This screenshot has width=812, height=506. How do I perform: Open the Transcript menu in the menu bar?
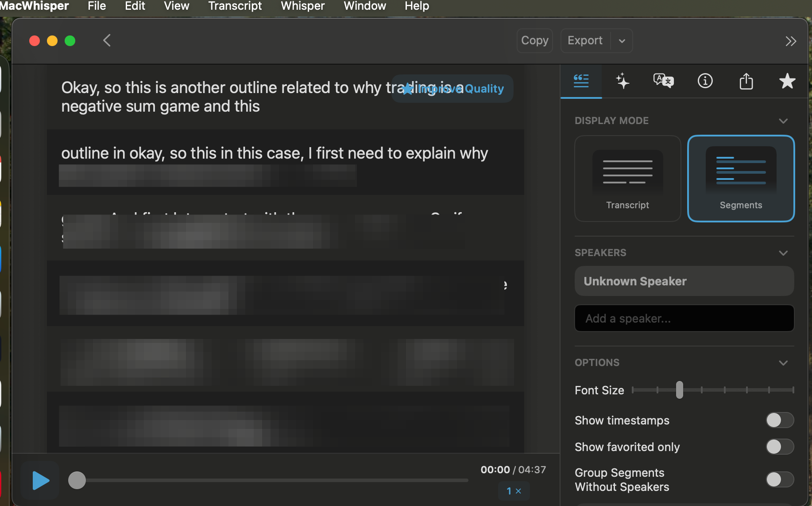pyautogui.click(x=235, y=6)
